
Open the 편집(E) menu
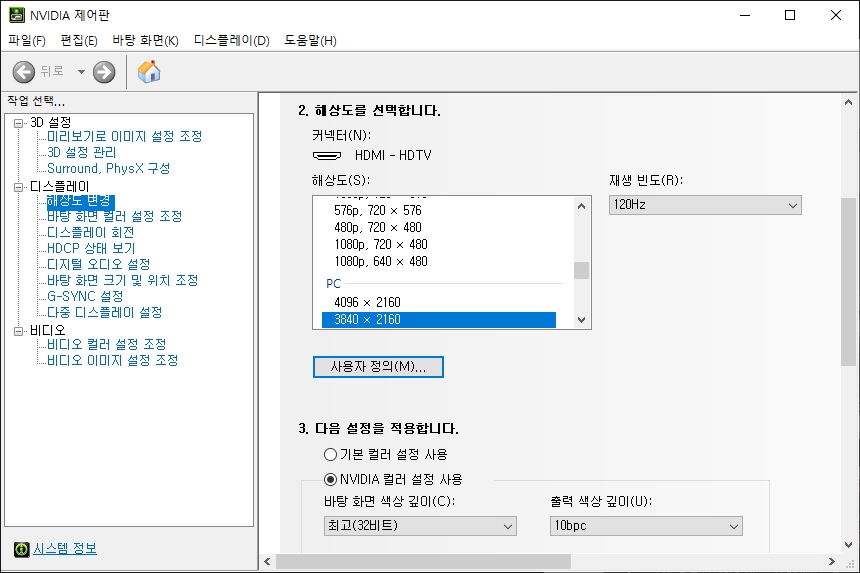point(79,41)
